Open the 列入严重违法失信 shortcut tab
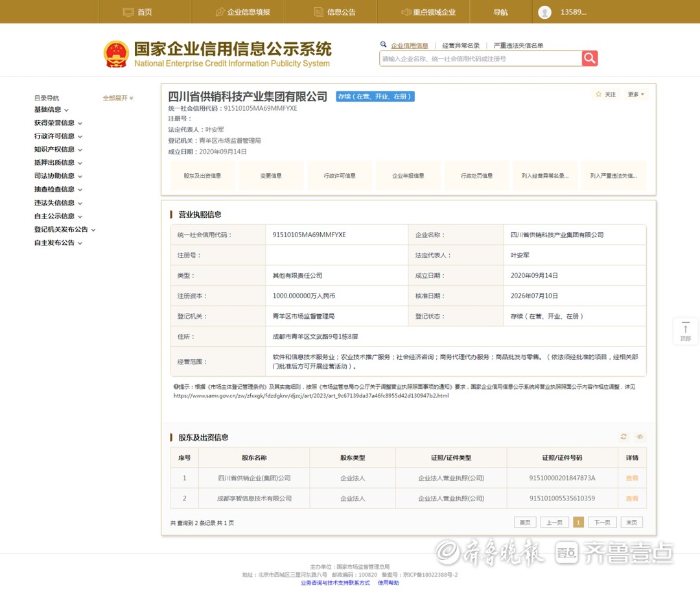The width and height of the screenshot is (700, 595). pos(614,176)
